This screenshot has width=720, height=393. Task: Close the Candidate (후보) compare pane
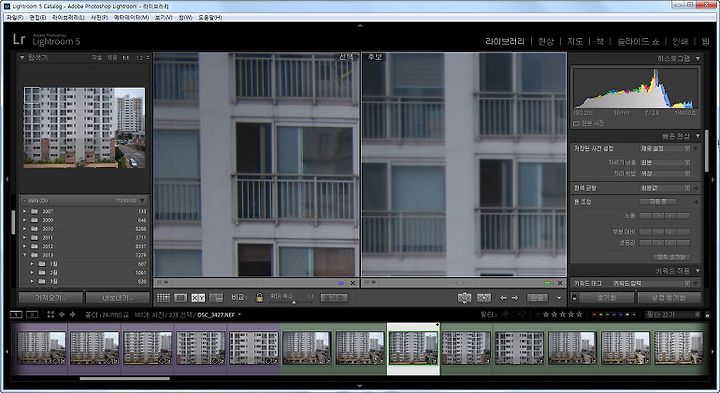tap(560, 283)
